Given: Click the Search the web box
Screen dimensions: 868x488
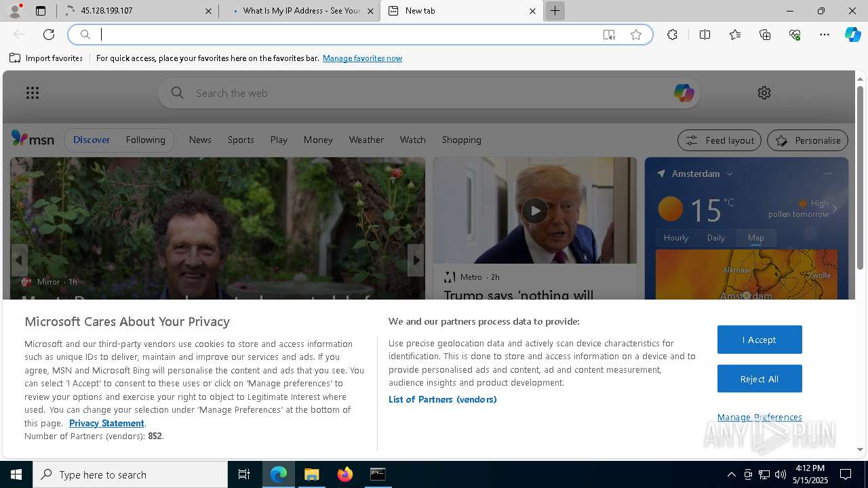Looking at the screenshot, I should pyautogui.click(x=429, y=93).
